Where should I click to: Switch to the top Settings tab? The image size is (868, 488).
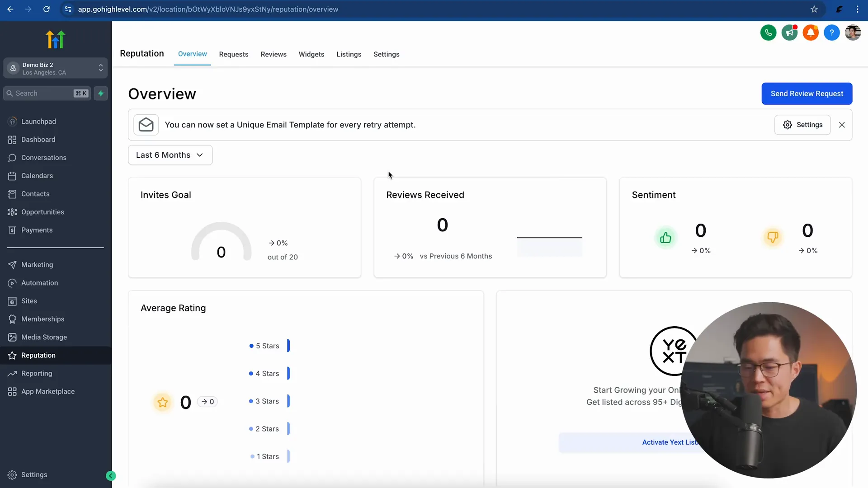(x=387, y=54)
